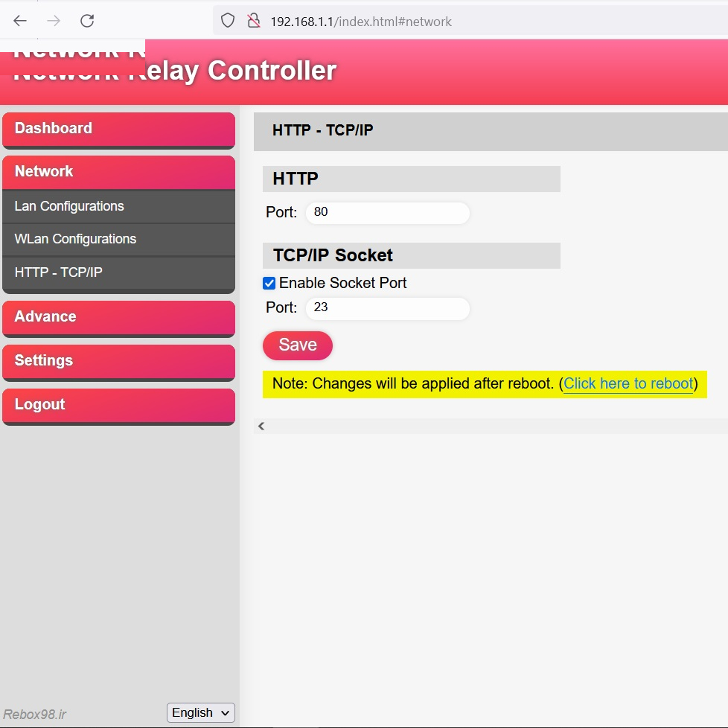728x728 pixels.
Task: Click the horizontal scrollbar left arrow
Action: (261, 426)
